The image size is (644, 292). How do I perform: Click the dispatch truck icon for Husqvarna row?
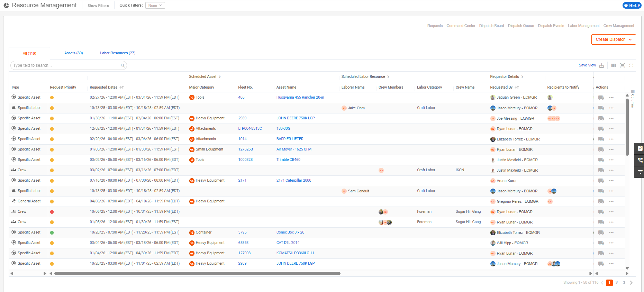pyautogui.click(x=601, y=98)
